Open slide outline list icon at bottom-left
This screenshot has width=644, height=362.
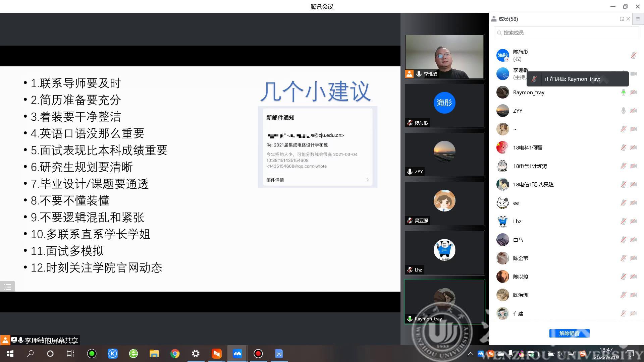coord(7,287)
